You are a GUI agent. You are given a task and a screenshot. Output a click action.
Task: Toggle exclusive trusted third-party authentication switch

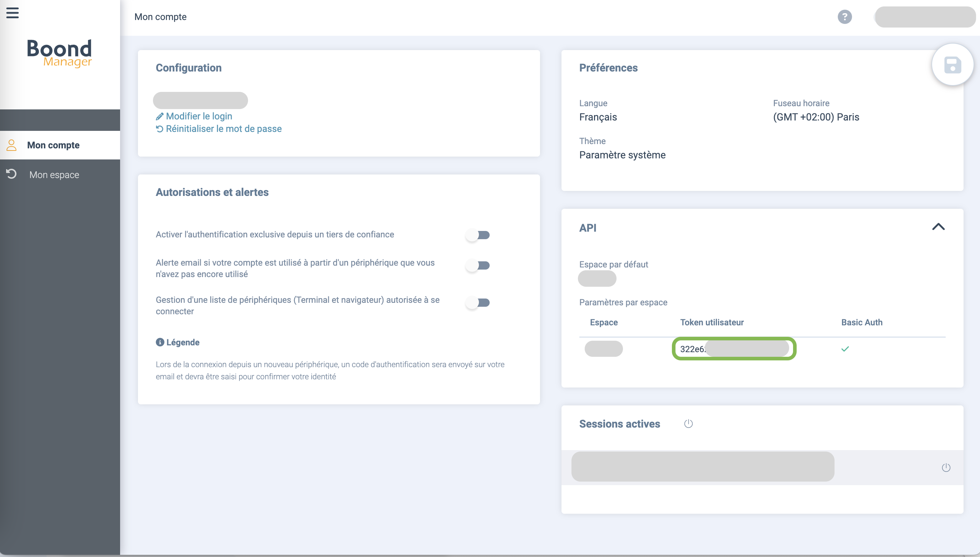(477, 235)
